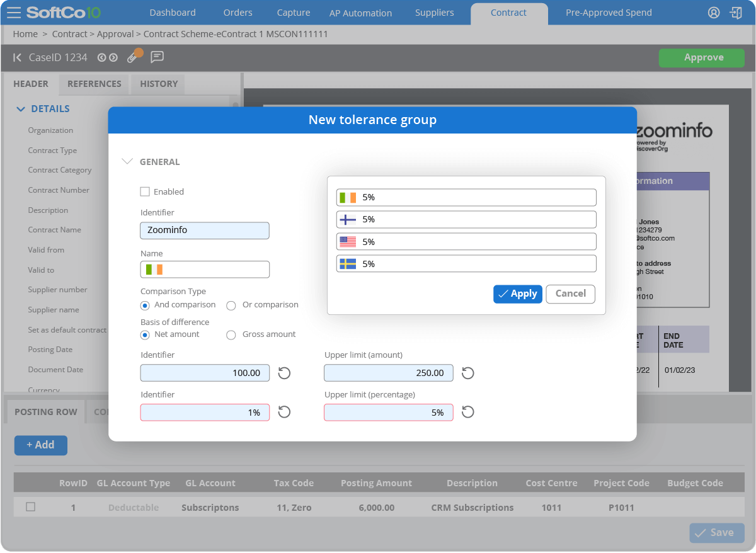Image resolution: width=756 pixels, height=553 pixels.
Task: Click the reset icon beside the 1% field
Action: click(284, 412)
